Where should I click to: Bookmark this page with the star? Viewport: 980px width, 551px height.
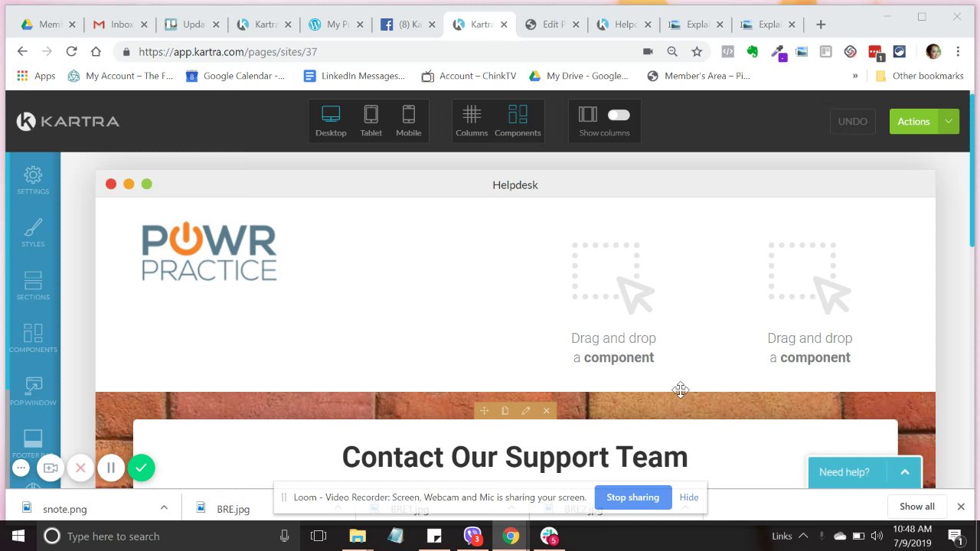[697, 51]
